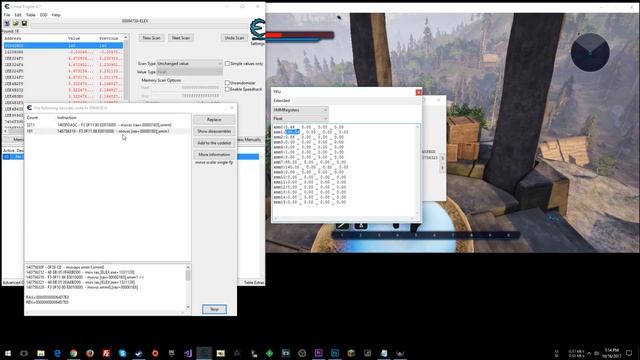640x360 pixels.
Task: Click the Stop button
Action: point(214,309)
